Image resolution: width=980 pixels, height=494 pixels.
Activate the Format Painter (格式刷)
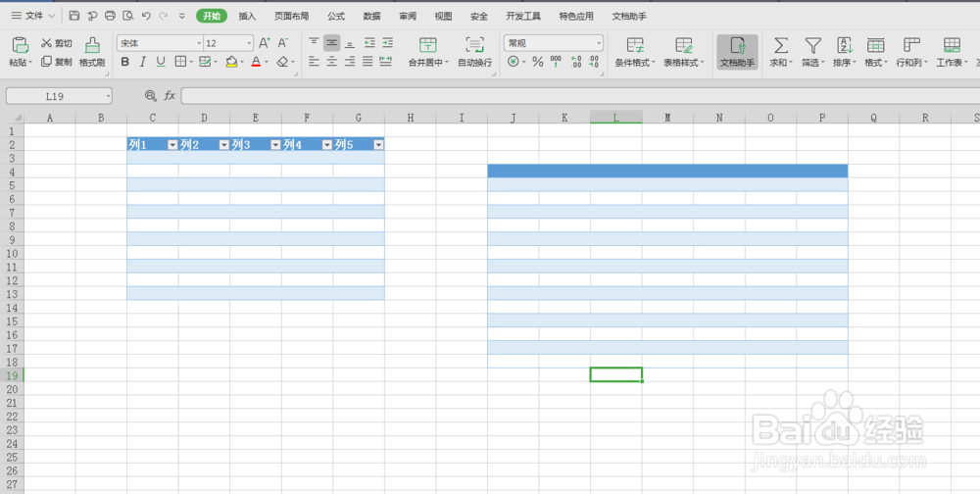tap(92, 51)
